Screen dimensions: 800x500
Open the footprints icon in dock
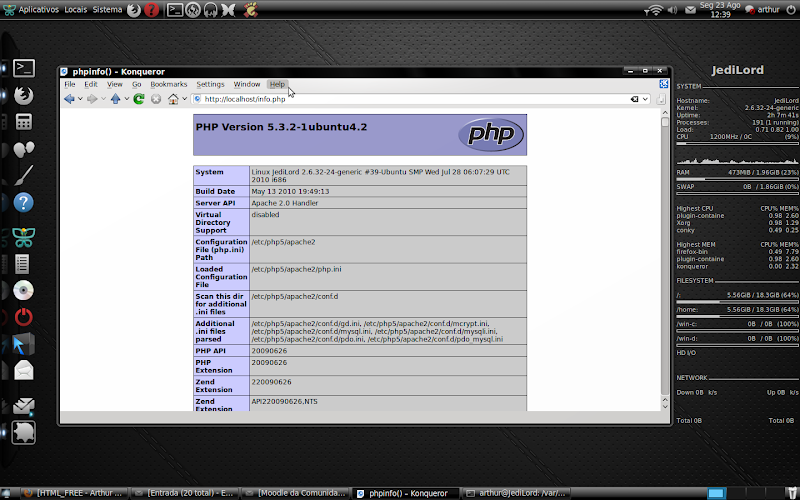tap(23, 149)
